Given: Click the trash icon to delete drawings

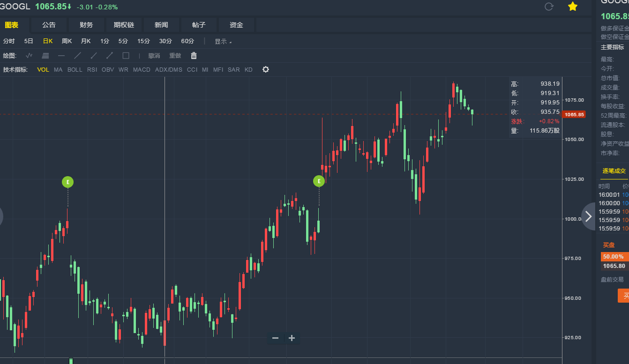Looking at the screenshot, I should tap(194, 56).
